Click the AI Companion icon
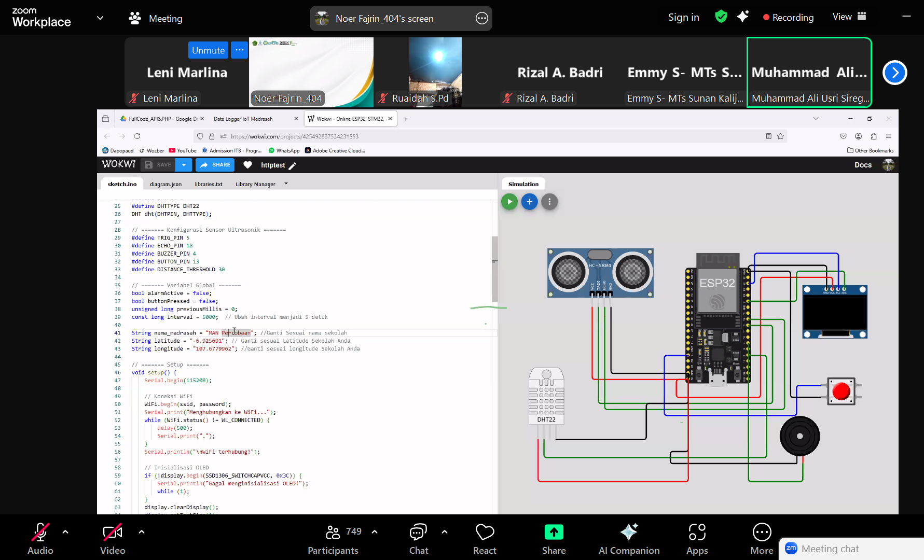This screenshot has width=924, height=560. [x=629, y=533]
